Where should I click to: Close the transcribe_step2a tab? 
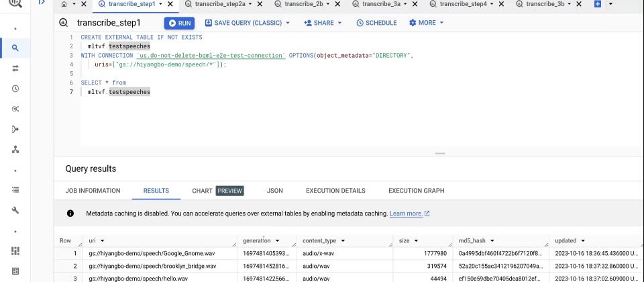[260, 4]
